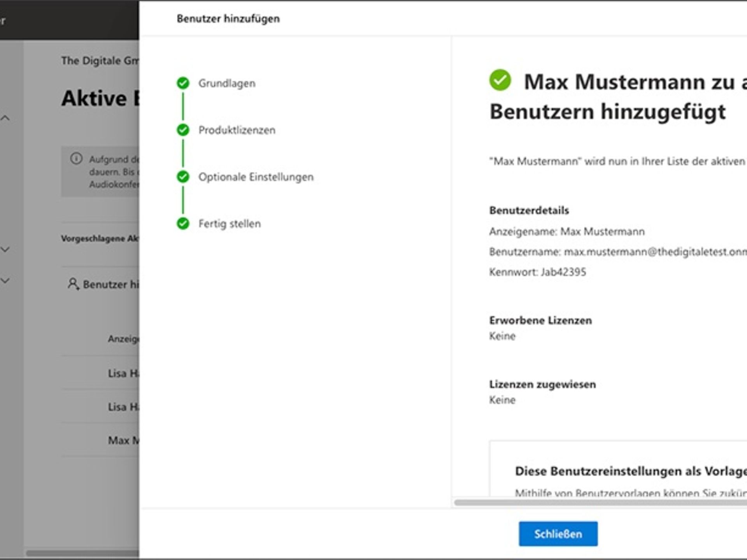Viewport: 747px width, 560px height.
Task: Click the Optionale Einstellungen step checkmark icon
Action: [x=183, y=177]
